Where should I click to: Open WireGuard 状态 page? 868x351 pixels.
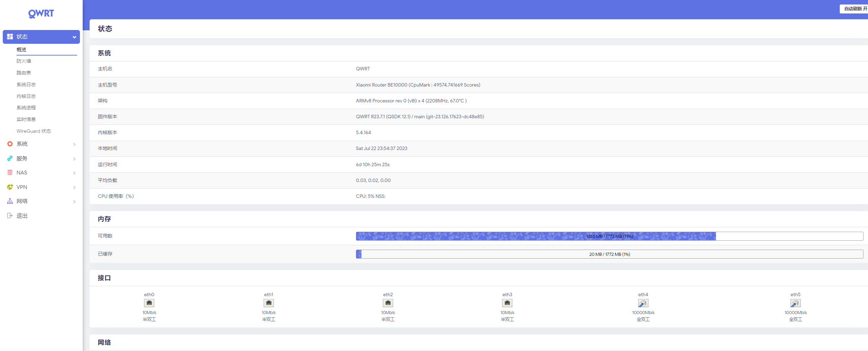coord(34,131)
